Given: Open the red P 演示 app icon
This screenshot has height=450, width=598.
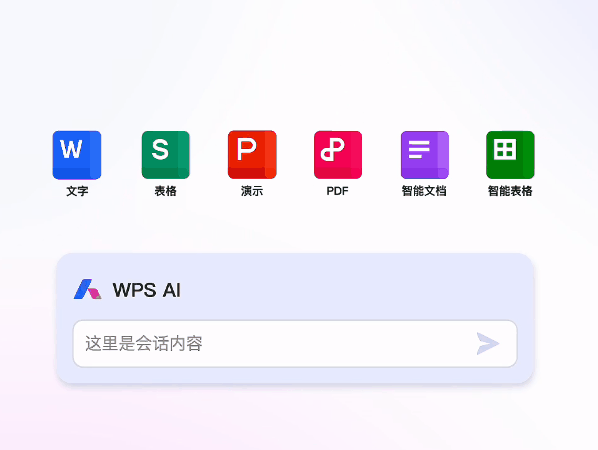Looking at the screenshot, I should click(x=252, y=154).
